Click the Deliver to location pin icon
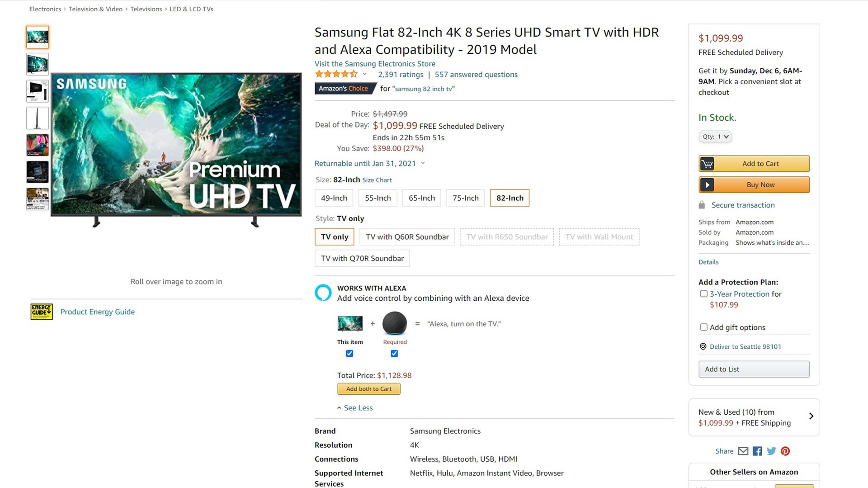The image size is (868, 488). pos(703,346)
